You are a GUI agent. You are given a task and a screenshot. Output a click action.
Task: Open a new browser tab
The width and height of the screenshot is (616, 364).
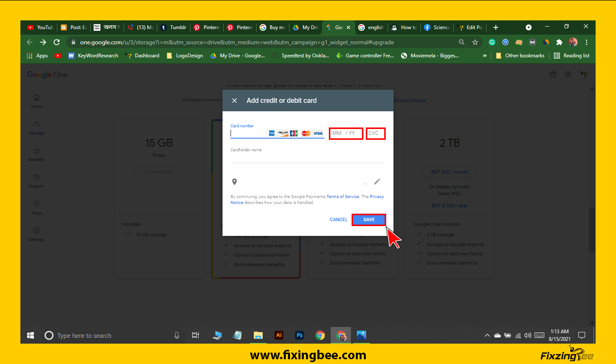tap(496, 27)
